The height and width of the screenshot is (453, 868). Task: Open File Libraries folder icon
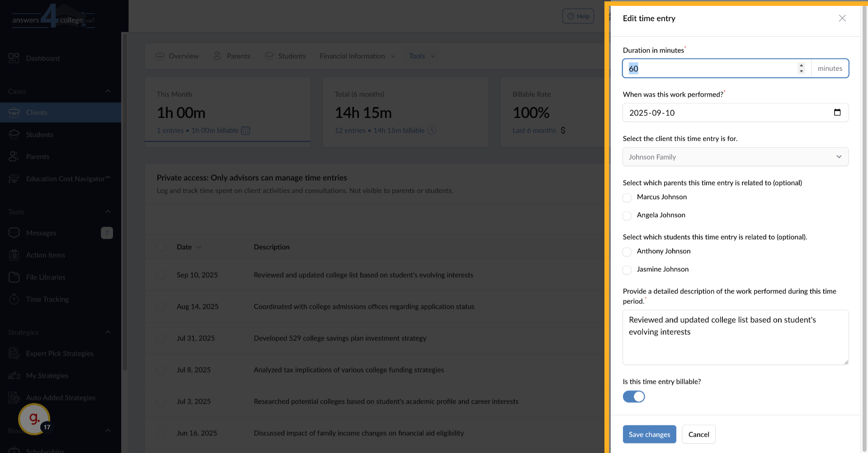(14, 277)
